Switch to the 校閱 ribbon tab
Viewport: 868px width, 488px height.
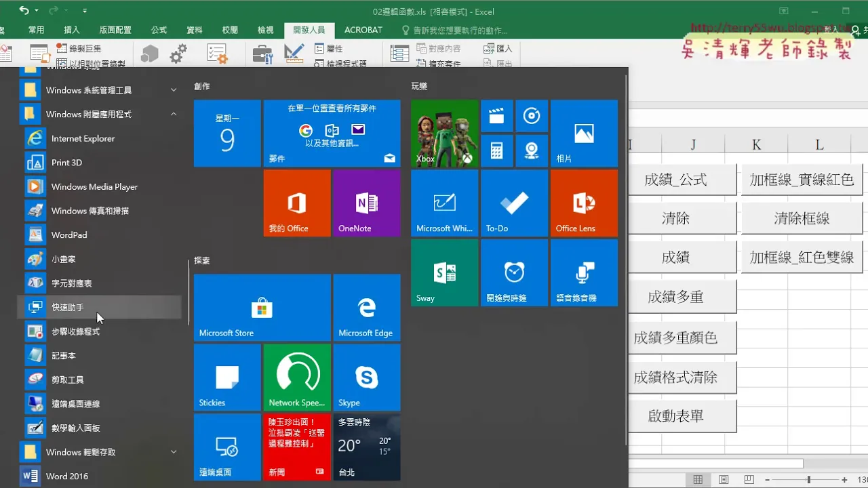click(x=230, y=30)
